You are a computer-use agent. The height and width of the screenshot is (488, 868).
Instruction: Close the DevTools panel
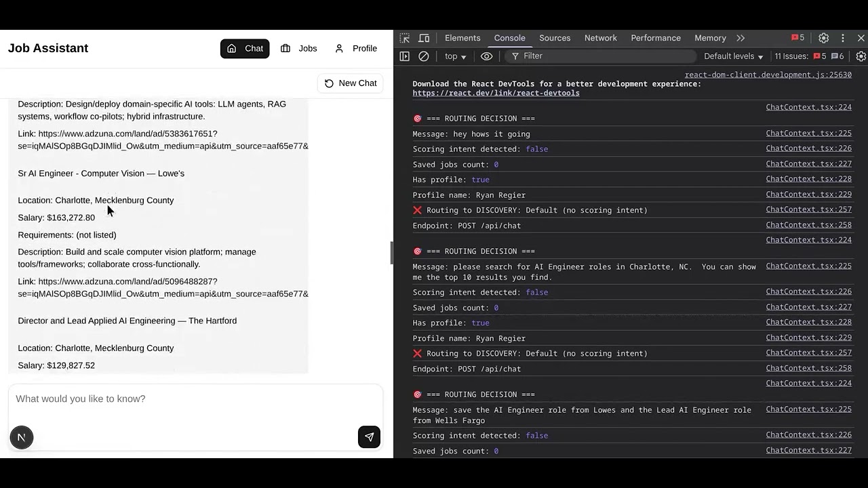click(861, 38)
